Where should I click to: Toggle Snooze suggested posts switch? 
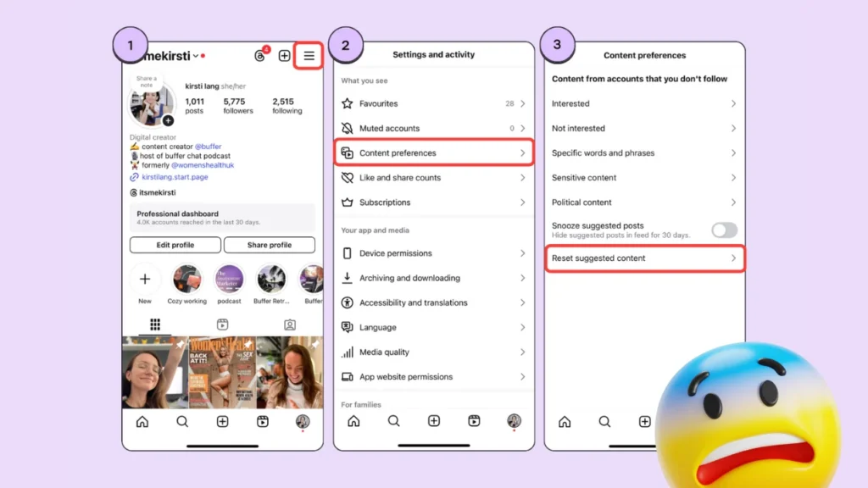click(x=724, y=230)
